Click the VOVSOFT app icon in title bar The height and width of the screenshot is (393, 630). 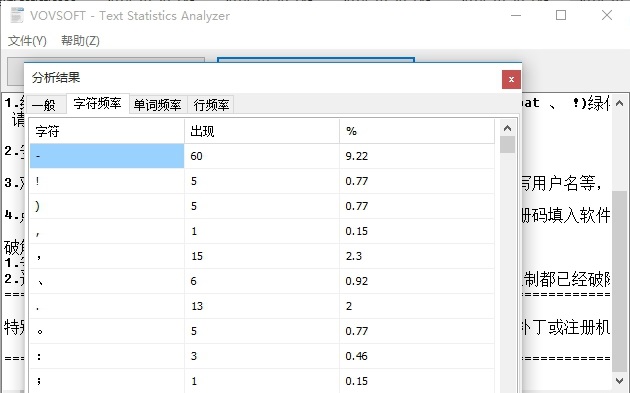click(17, 16)
